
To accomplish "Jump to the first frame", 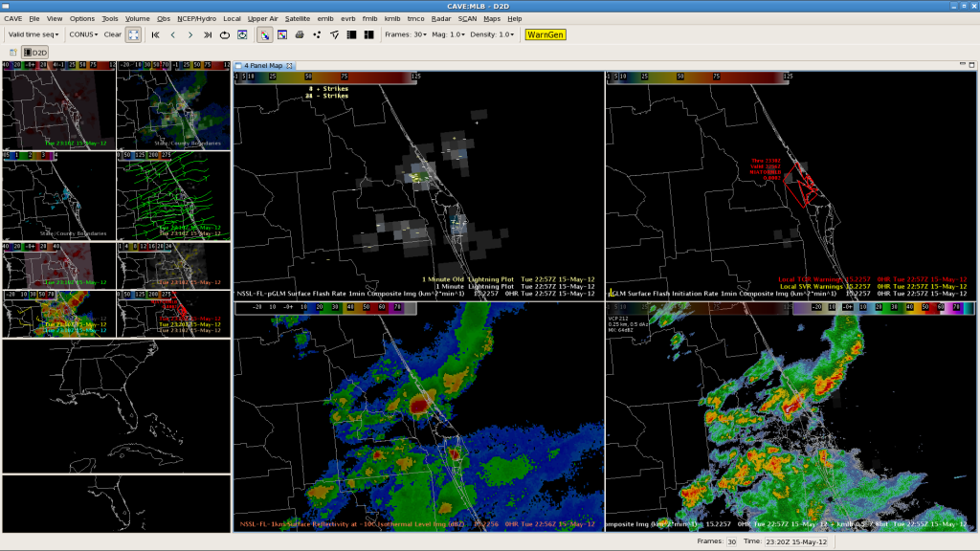I will click(156, 34).
